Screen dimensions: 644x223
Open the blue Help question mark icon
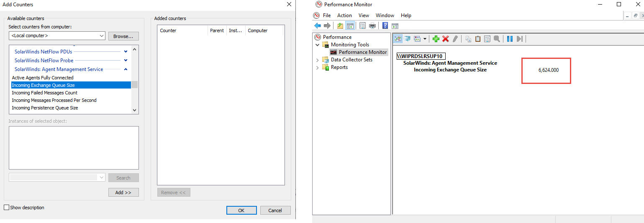click(385, 26)
